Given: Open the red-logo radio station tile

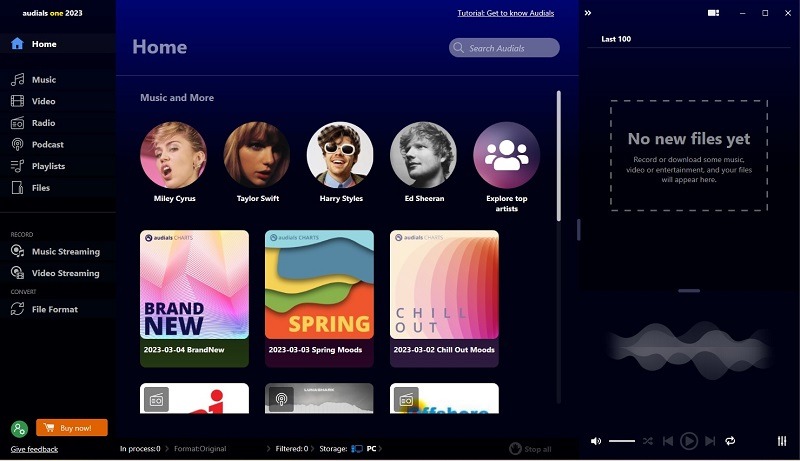Looking at the screenshot, I should point(194,398).
